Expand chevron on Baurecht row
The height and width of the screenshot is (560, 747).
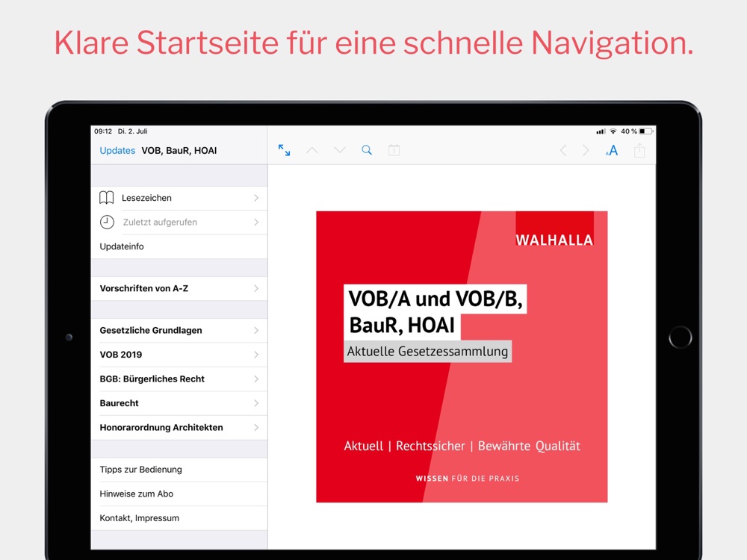[256, 403]
